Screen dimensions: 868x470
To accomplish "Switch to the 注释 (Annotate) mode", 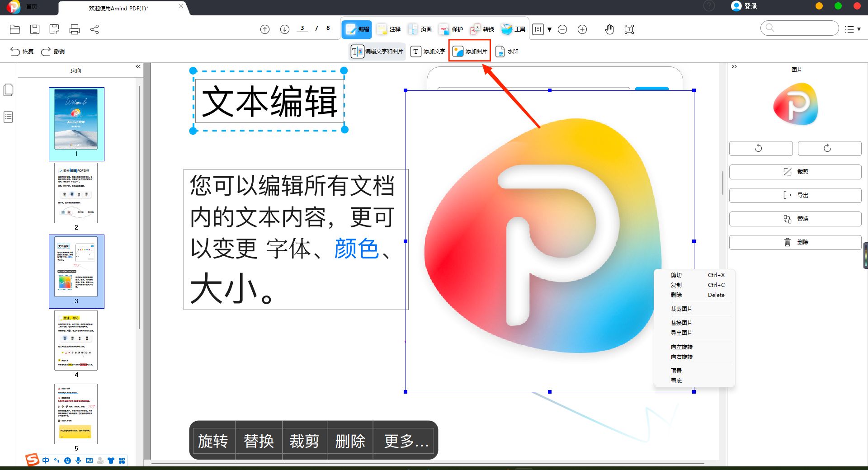I will coord(388,29).
